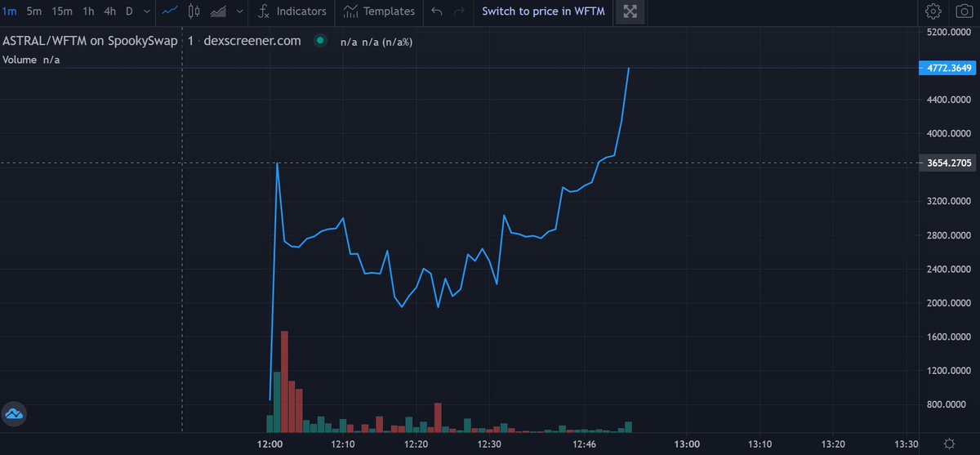
Task: Click the tallest red volume bar
Action: click(285, 381)
